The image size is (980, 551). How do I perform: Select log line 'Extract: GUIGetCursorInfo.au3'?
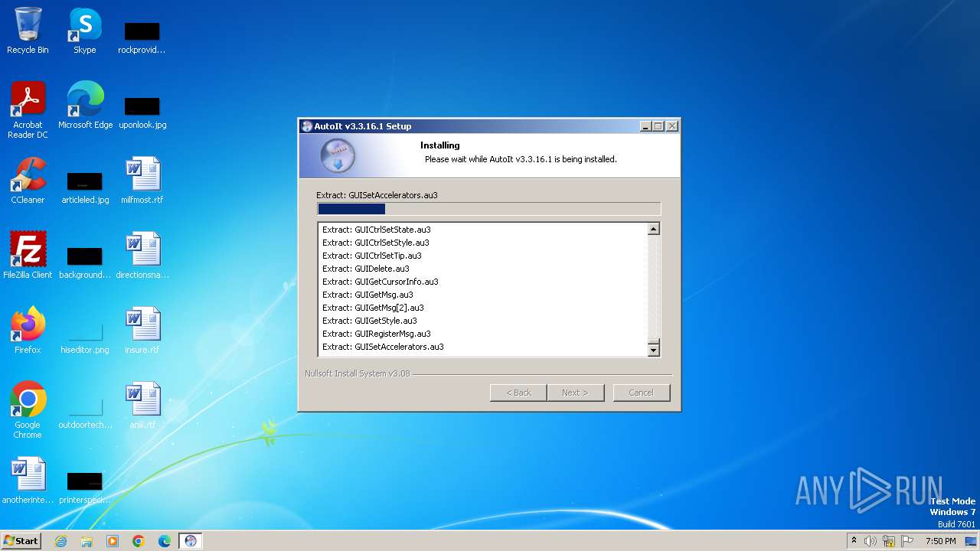pos(381,282)
